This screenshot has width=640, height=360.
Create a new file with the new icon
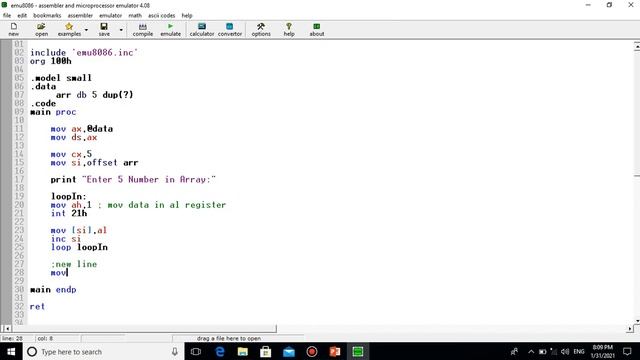coord(13,29)
